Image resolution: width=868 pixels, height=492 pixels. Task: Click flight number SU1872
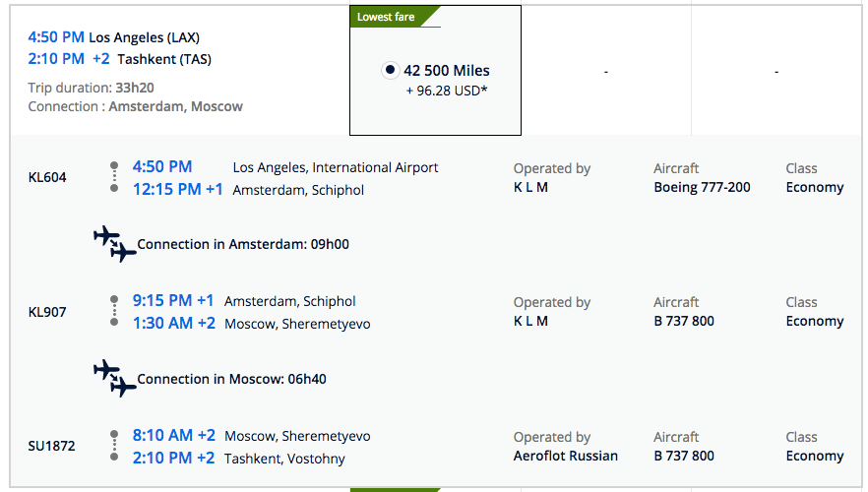click(x=51, y=446)
